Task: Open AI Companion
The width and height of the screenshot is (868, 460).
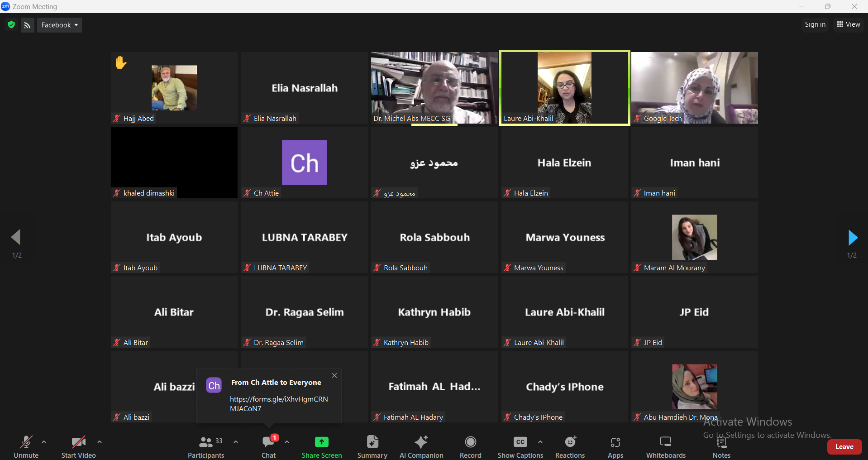Action: click(x=421, y=447)
